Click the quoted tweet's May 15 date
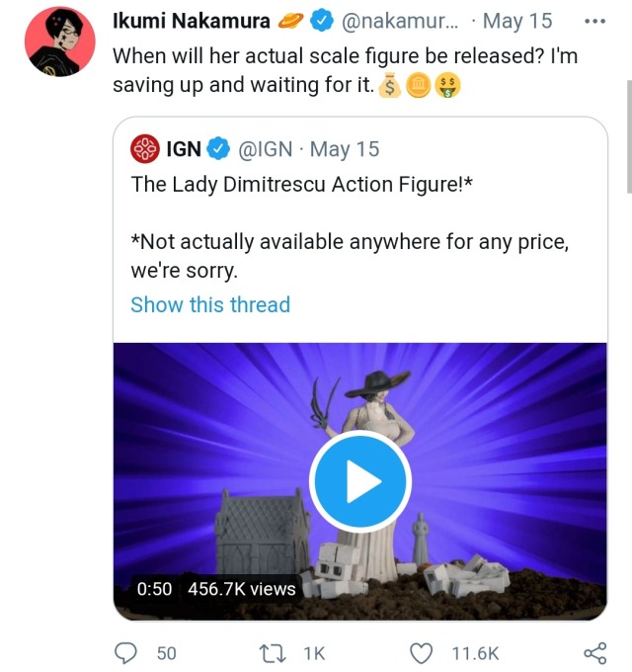The image size is (632, 672). tap(345, 149)
